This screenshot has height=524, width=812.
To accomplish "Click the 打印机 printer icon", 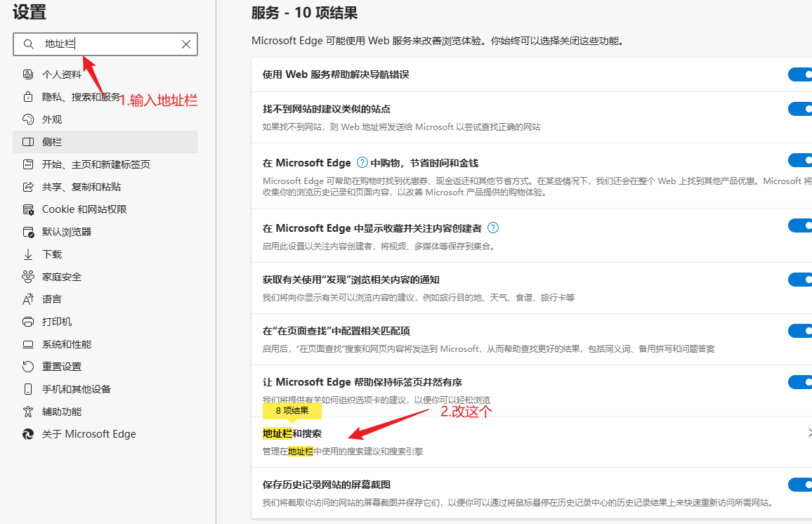I will pyautogui.click(x=28, y=322).
